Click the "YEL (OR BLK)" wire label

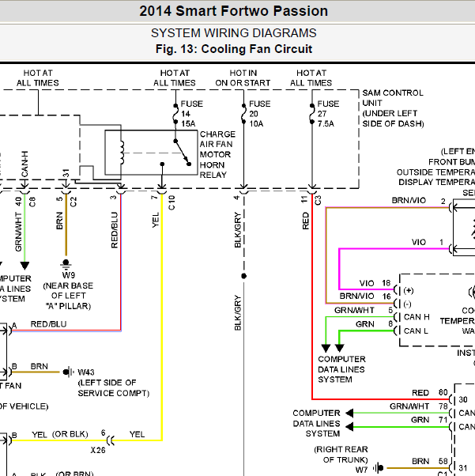tap(60, 435)
